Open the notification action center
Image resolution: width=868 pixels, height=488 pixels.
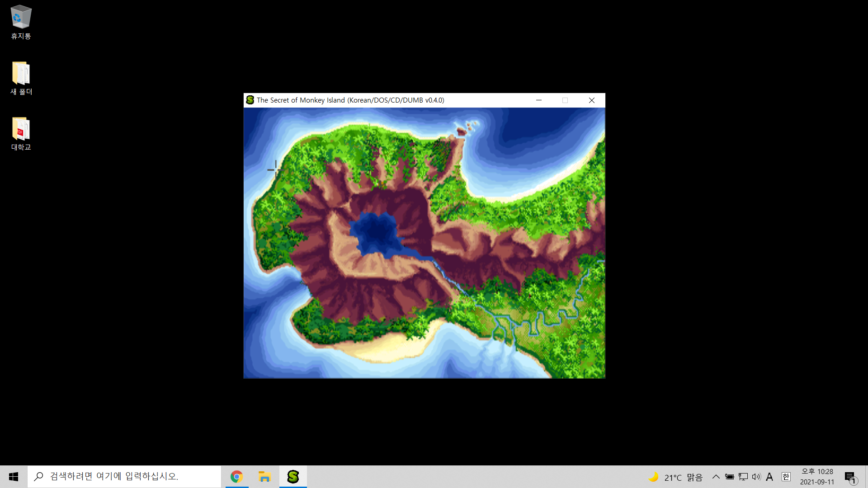[x=850, y=477]
